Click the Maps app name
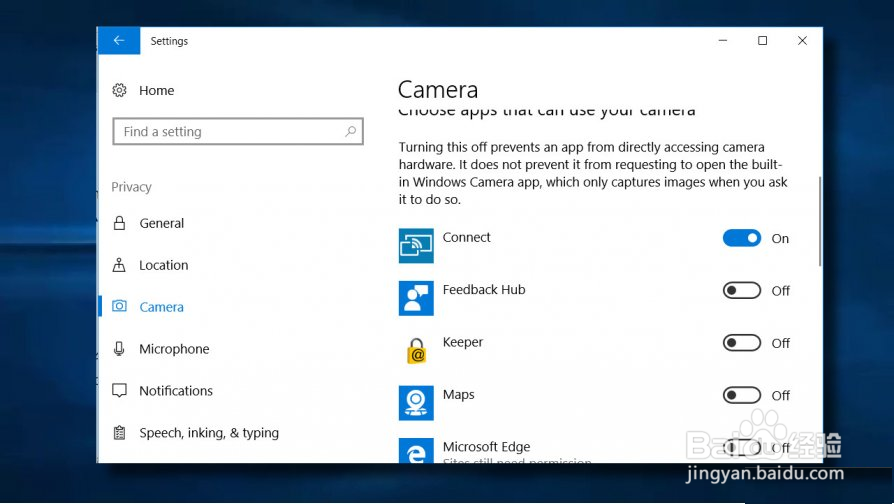Image resolution: width=894 pixels, height=504 pixels. (x=458, y=395)
